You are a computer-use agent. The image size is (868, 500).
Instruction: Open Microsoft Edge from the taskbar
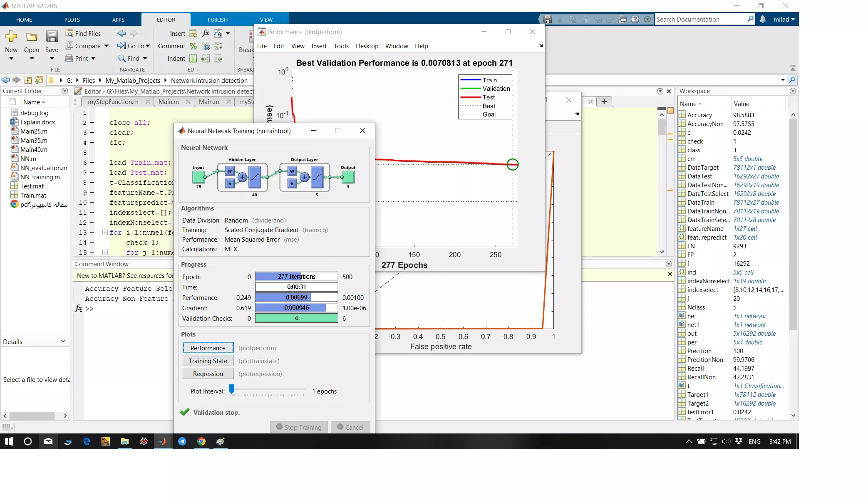[x=87, y=441]
